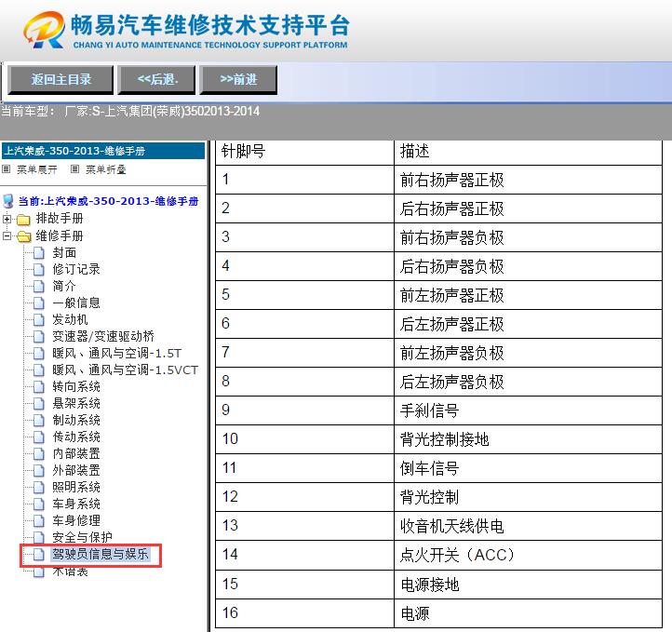Screen dimensions: 672x632
Task: Click the 排故手册 folder icon
Action: tap(23, 220)
